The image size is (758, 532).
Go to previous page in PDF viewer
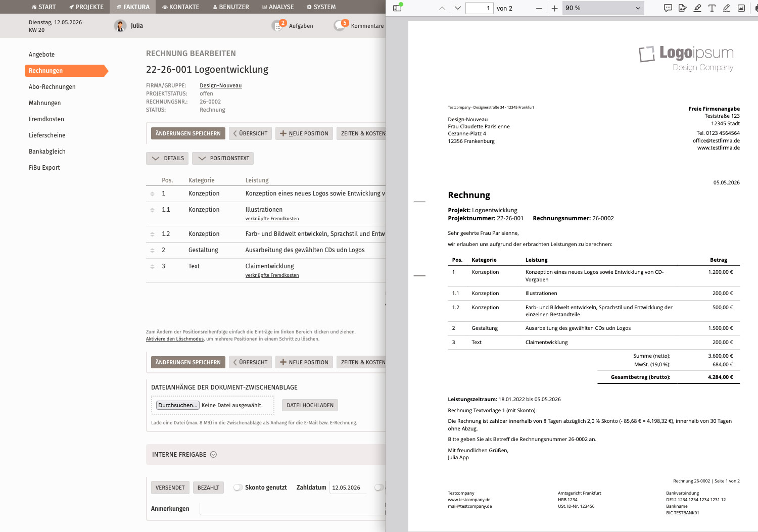(442, 8)
